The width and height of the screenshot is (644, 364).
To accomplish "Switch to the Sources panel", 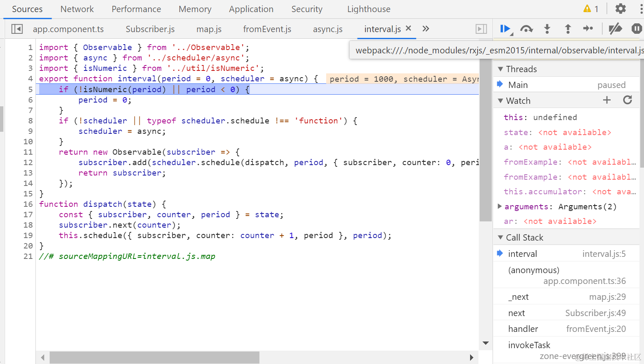I will click(x=27, y=9).
